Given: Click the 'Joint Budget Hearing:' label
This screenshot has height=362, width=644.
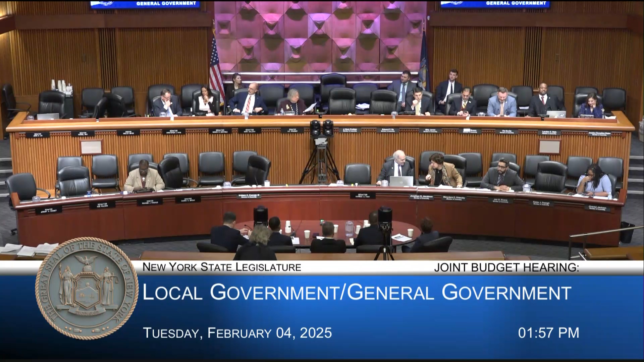Looking at the screenshot, I should (x=506, y=267).
